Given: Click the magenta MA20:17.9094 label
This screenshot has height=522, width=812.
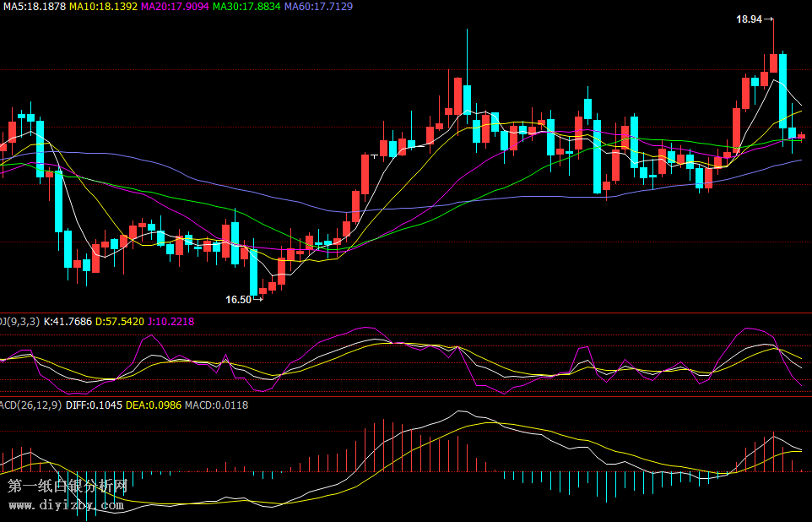Looking at the screenshot, I should click(x=176, y=7).
